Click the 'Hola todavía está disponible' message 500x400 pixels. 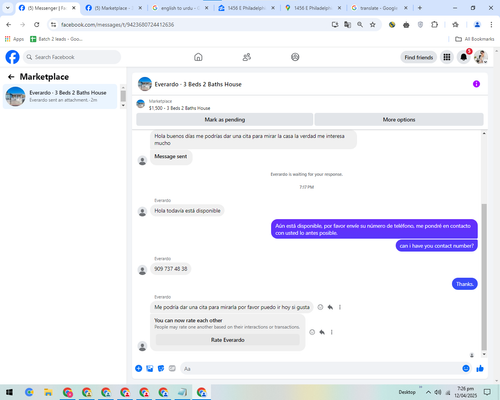187,211
